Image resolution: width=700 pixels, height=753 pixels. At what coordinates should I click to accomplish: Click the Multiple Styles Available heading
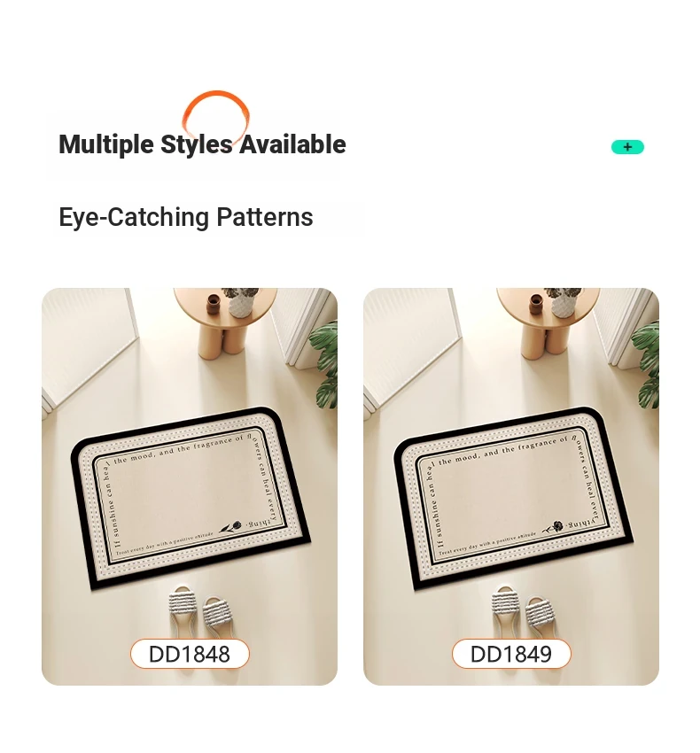tap(202, 144)
